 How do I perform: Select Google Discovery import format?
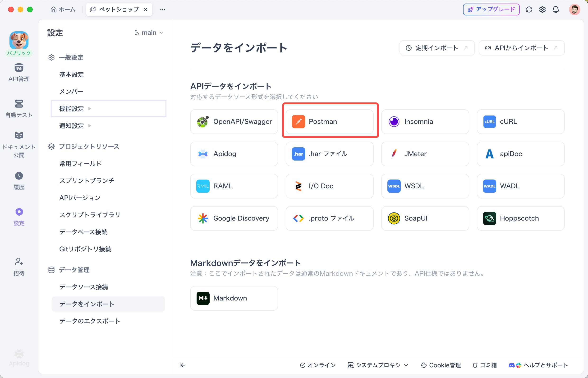(234, 218)
